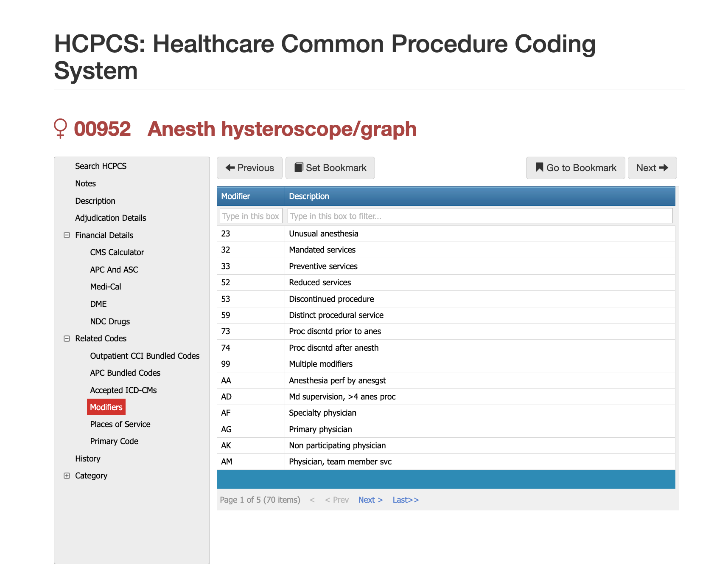Click the Next arrow button in the toolbar
Viewport: 728px width, 574px height.
[x=652, y=168]
